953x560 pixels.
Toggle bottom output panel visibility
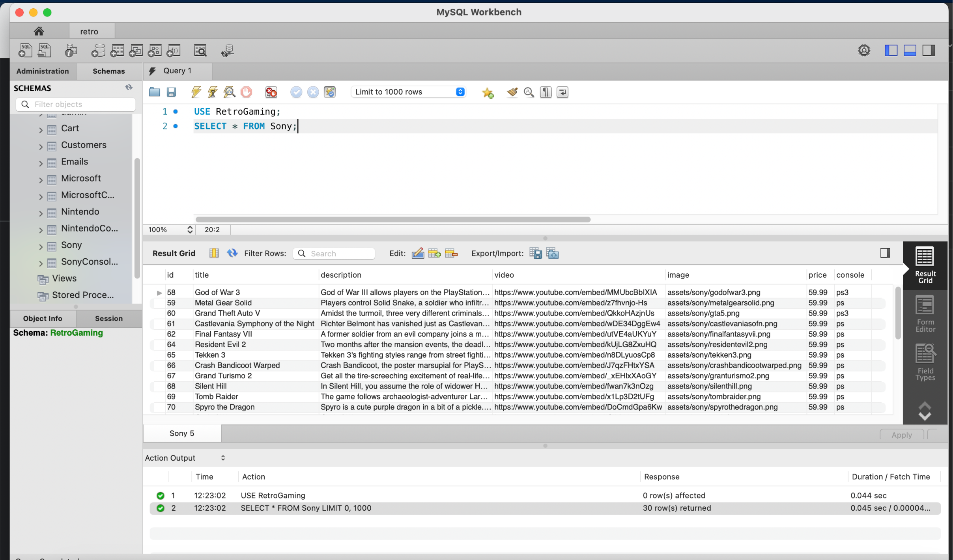pos(910,50)
